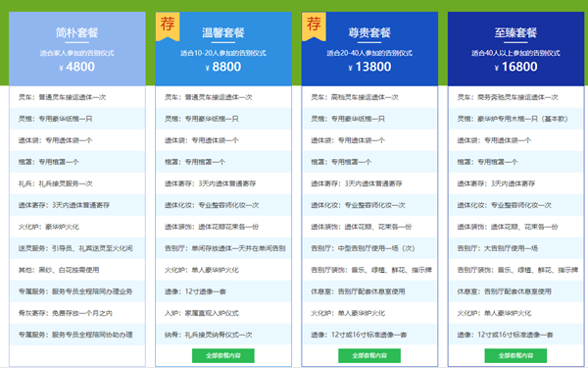Click row 灵棺：豪华炉专用木棺一只（基本款）
This screenshot has height=368, width=588.
(516, 119)
